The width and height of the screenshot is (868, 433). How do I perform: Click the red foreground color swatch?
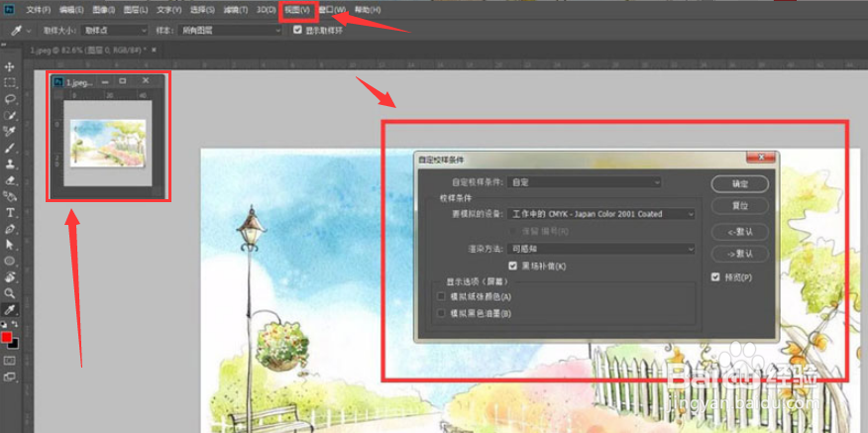[x=7, y=337]
